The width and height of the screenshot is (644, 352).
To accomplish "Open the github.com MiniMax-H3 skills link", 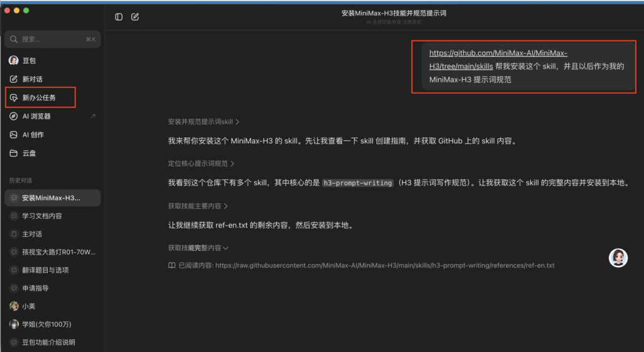I will [498, 60].
